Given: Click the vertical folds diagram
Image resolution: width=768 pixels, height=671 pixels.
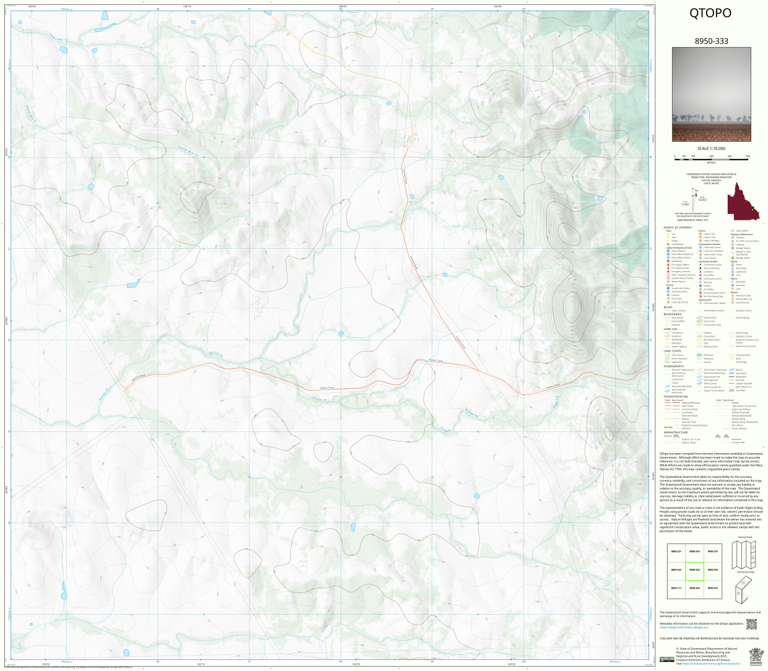Looking at the screenshot, I should click(x=744, y=554).
